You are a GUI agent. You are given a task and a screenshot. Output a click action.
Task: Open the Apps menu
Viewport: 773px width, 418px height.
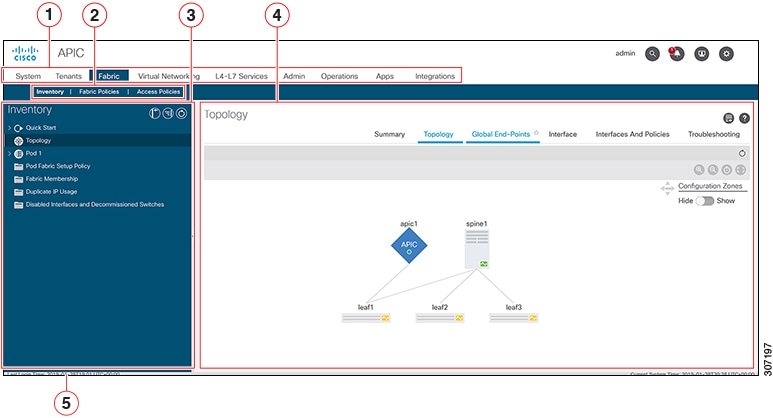tap(385, 76)
